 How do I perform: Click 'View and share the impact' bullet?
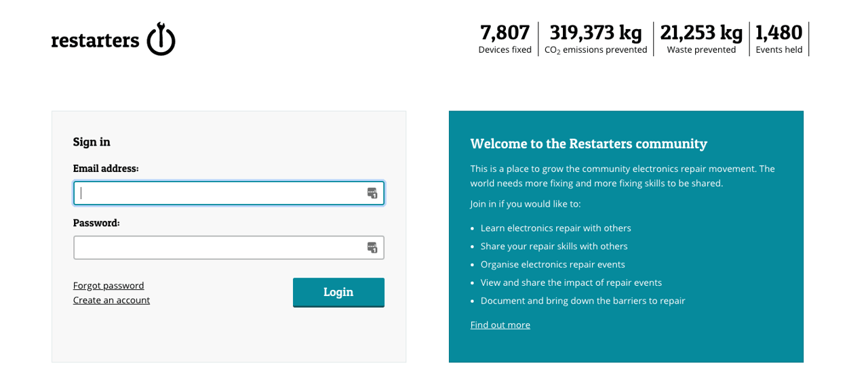click(571, 282)
